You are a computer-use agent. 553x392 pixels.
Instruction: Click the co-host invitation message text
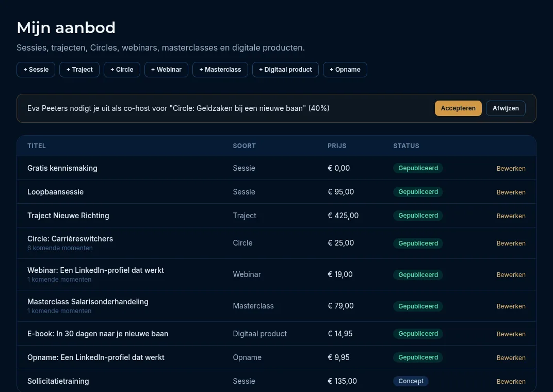(178, 108)
